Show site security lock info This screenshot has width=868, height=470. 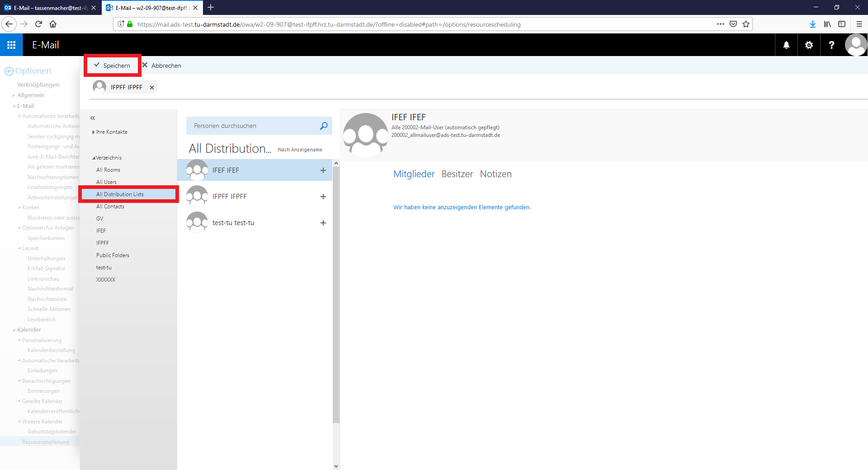(x=130, y=24)
